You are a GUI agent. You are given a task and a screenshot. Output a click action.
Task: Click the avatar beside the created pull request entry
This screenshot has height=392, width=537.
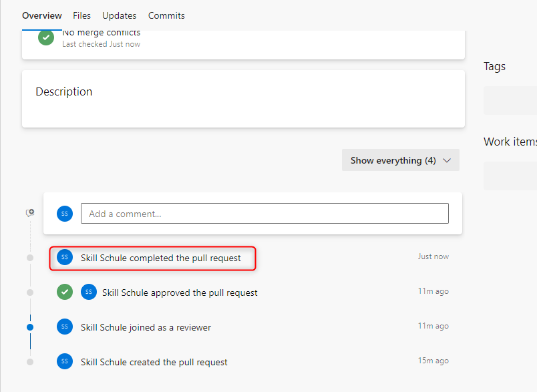tap(65, 361)
